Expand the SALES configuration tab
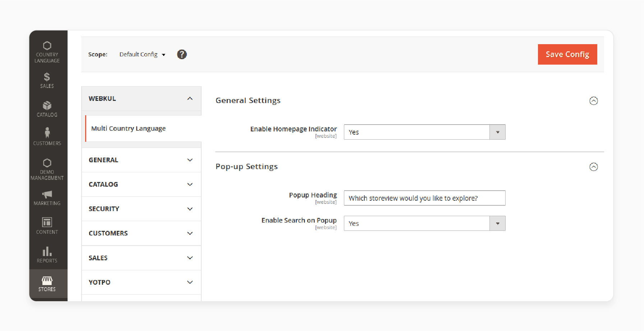Viewport: 644px width, 331px height. coord(141,258)
